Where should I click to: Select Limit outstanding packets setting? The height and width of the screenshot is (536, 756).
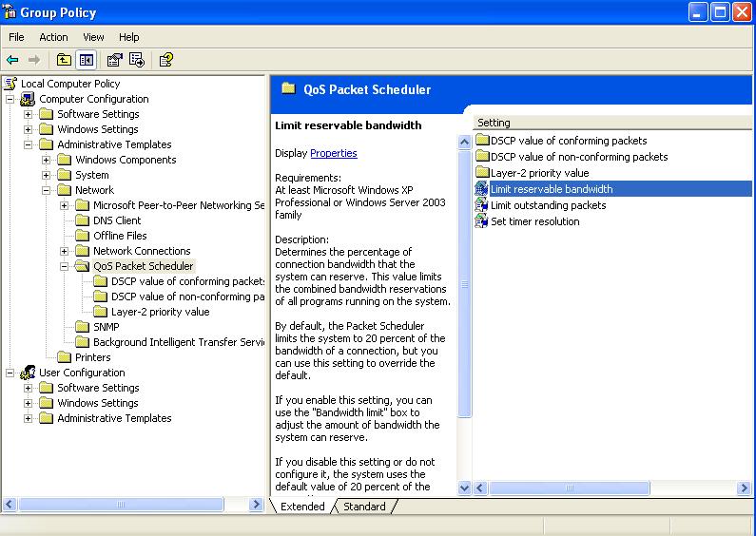pos(548,205)
